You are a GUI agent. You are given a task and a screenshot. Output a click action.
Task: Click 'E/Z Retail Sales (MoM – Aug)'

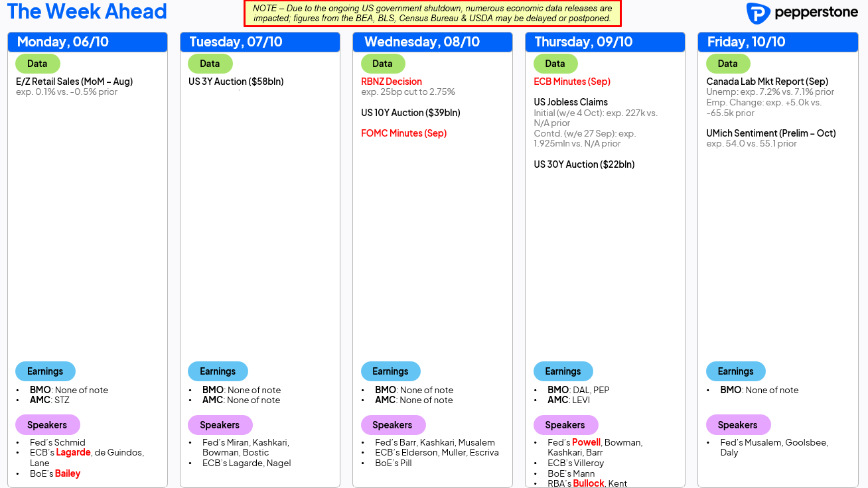point(74,82)
